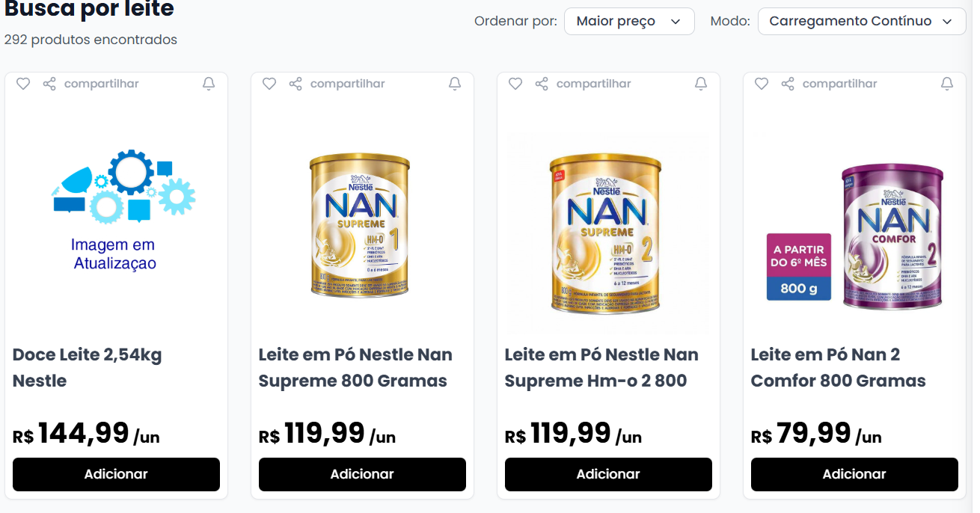This screenshot has height=513, width=980.
Task: Favorite Nan Supreme 800 Gramas with heart icon
Action: (x=269, y=84)
